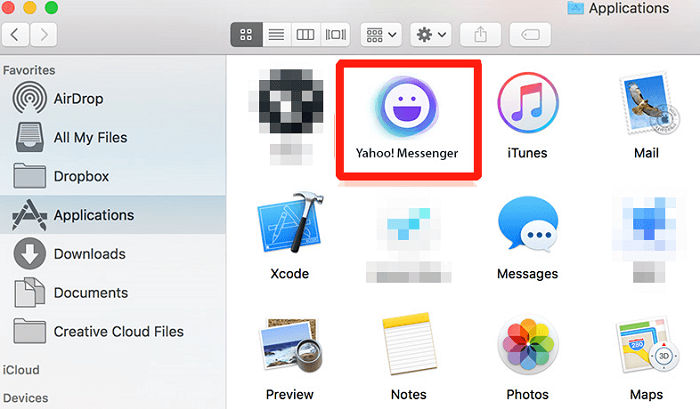Viewport: 700px width, 409px height.
Task: Open the iTunes app icon
Action: (x=528, y=103)
